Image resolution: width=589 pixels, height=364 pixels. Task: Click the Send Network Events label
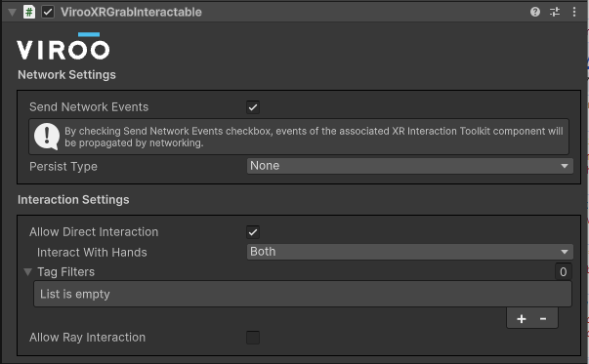point(89,107)
